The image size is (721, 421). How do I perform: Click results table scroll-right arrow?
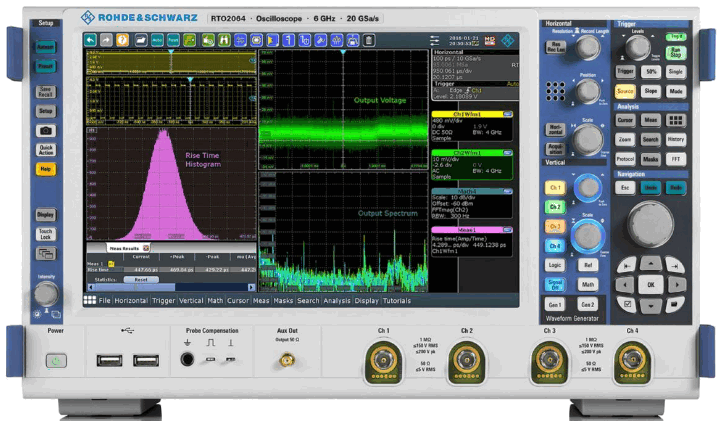coord(252,287)
